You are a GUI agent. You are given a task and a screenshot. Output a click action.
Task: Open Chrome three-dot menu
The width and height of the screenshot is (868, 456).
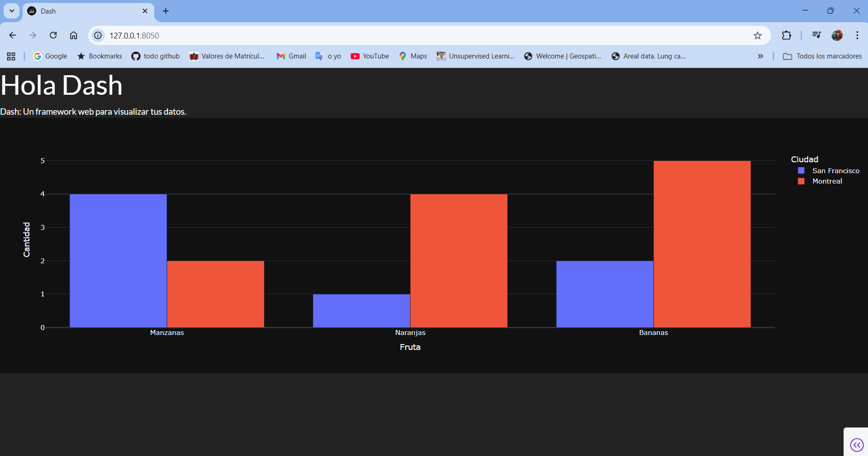coord(857,35)
